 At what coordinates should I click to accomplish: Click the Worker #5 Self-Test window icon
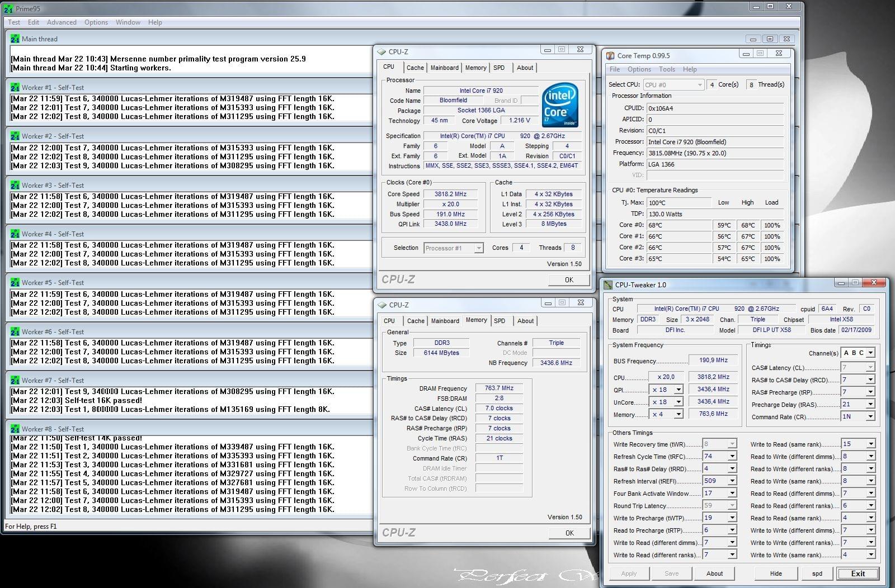pyautogui.click(x=15, y=282)
